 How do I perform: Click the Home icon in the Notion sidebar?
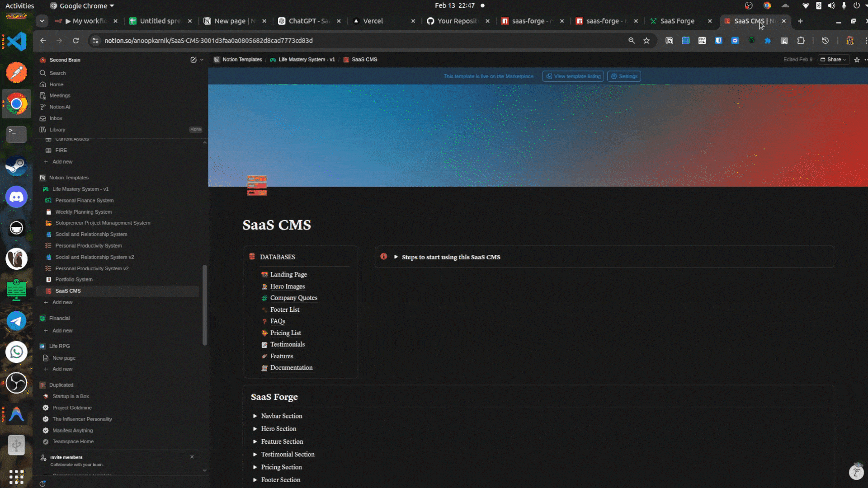tap(55, 84)
